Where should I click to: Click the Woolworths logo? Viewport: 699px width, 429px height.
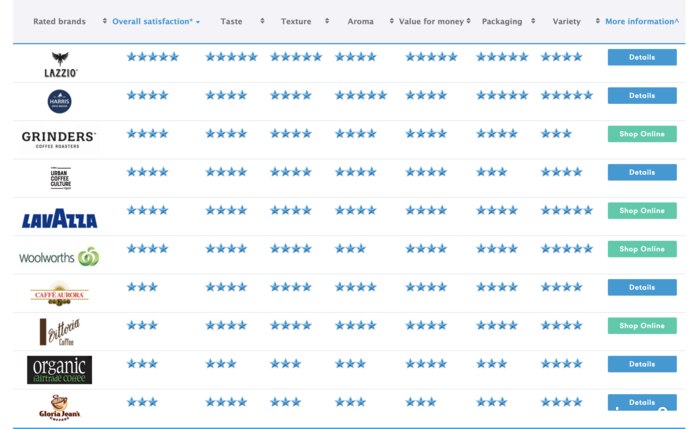tap(59, 256)
